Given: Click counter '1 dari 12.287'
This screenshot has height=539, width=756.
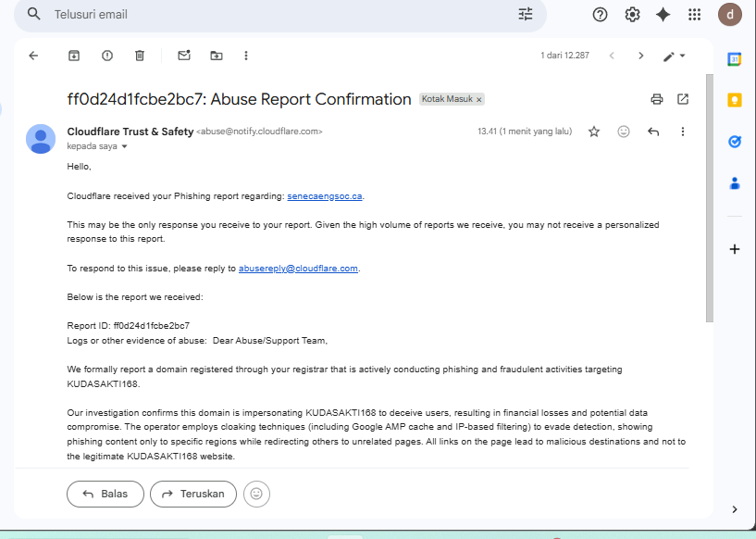Looking at the screenshot, I should pos(564,56).
